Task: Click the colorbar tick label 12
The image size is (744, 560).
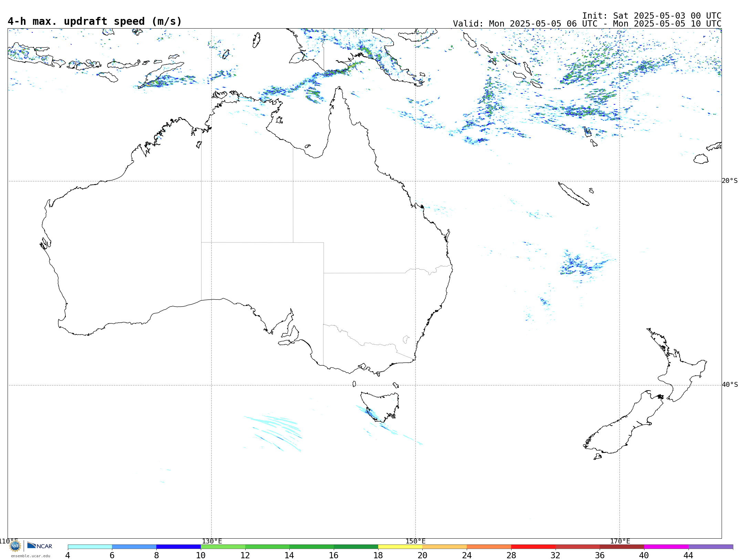Action: (245, 555)
